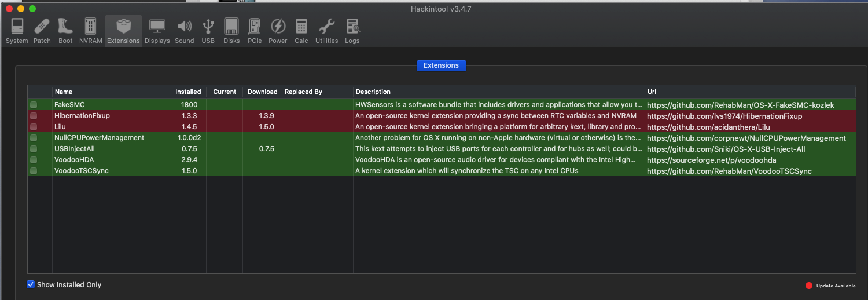Open the Disks section
This screenshot has width=868, height=300.
coord(231,31)
